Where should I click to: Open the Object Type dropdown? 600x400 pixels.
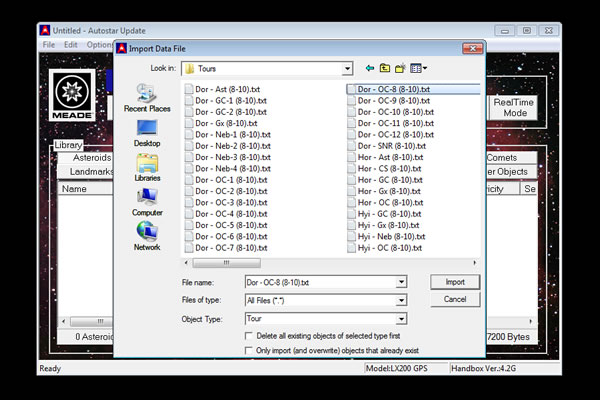[401, 318]
